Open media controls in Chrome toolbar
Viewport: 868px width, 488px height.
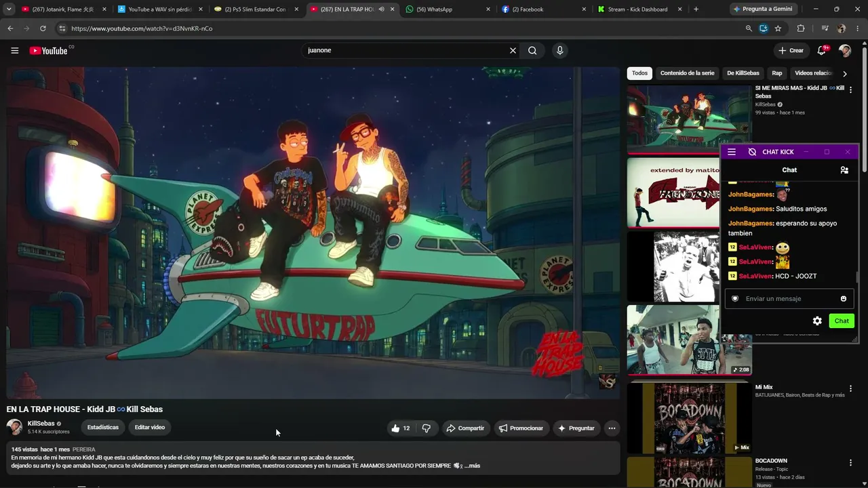[x=825, y=28]
